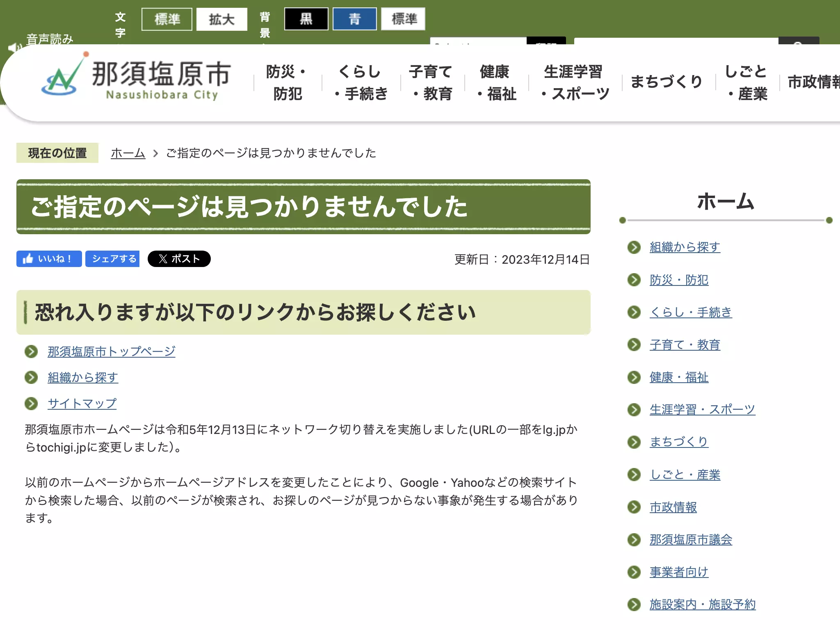This screenshot has height=630, width=840.
Task: Set text size to 標準
Action: pos(167,19)
